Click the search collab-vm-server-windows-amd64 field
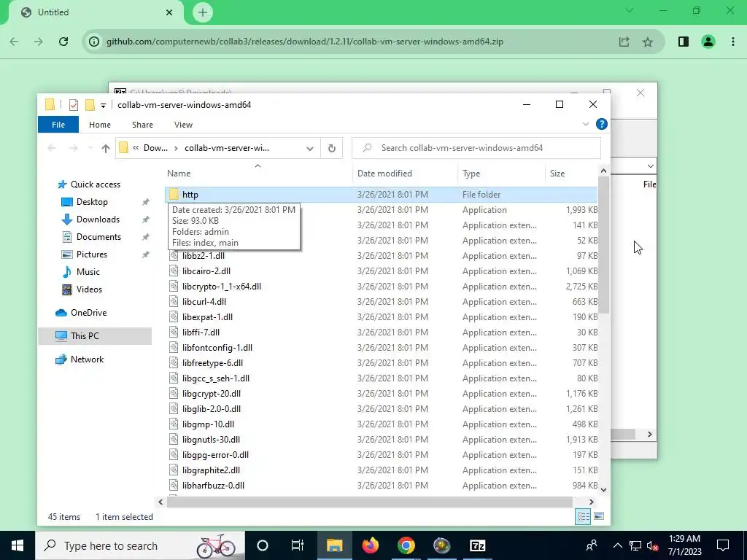Viewport: 747px width, 560px height. pos(476,148)
